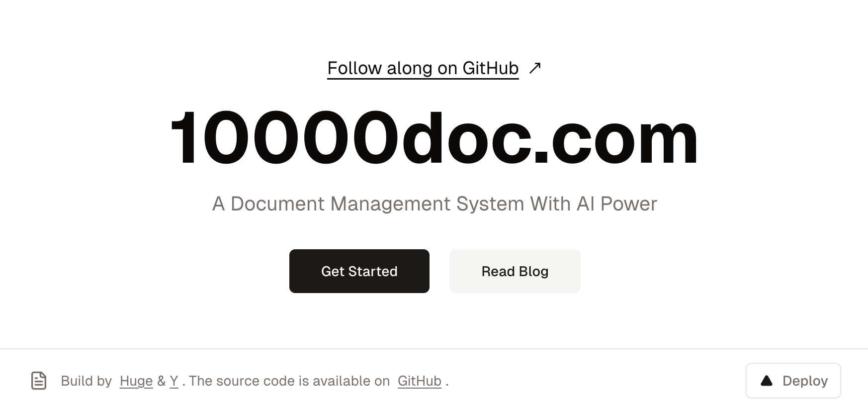Click the document file icon in footer
The image size is (868, 406).
tap(39, 381)
